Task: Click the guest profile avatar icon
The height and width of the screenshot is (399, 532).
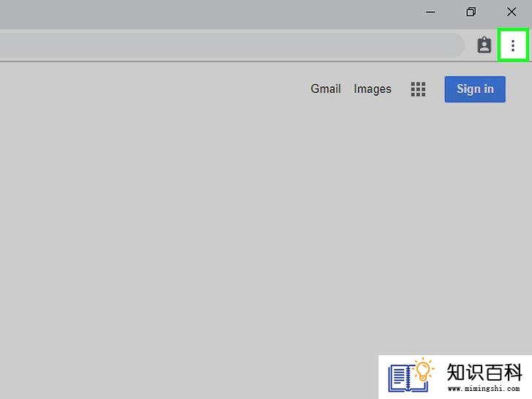Action: [x=484, y=45]
